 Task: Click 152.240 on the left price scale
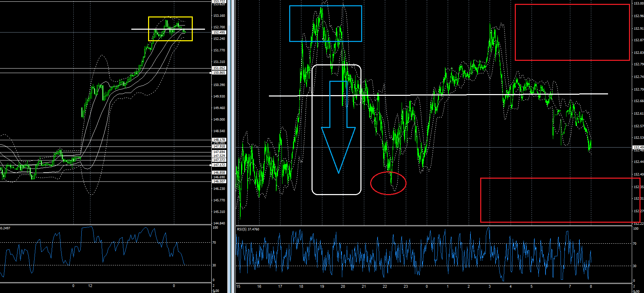219,39
